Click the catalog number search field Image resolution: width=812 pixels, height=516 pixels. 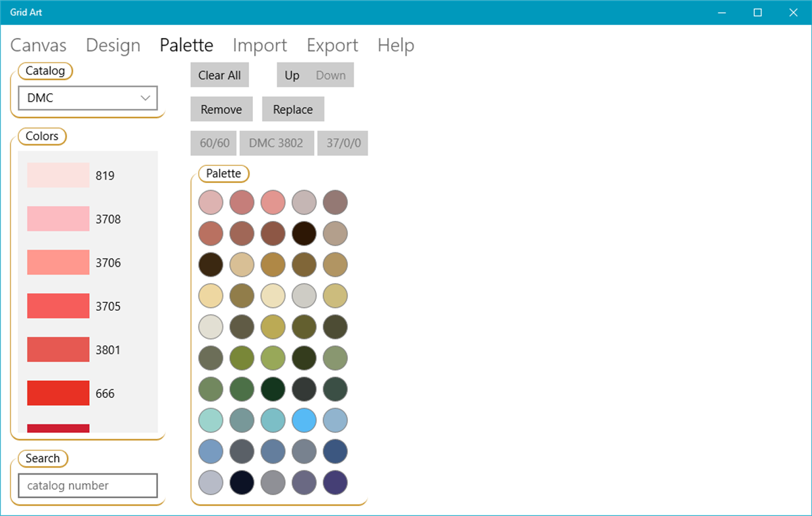click(x=88, y=485)
